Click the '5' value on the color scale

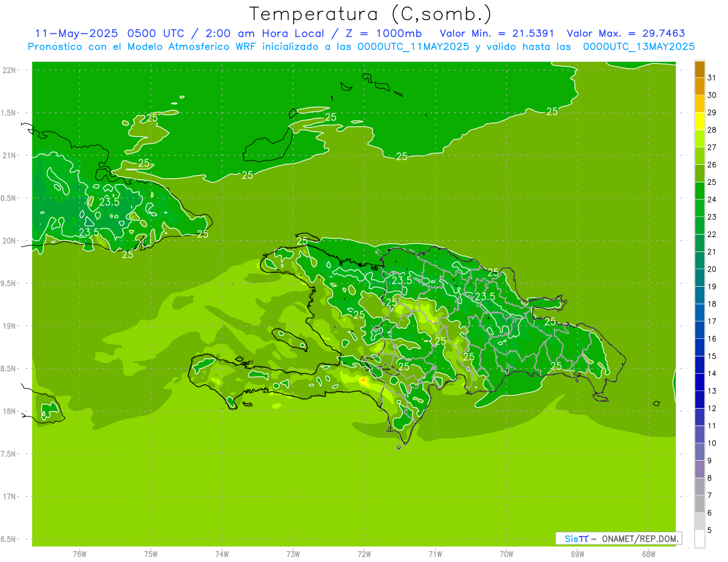710,530
